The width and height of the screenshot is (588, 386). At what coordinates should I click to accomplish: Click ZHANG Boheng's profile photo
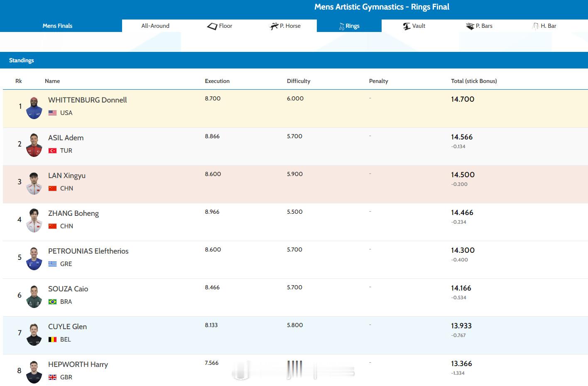pos(34,220)
